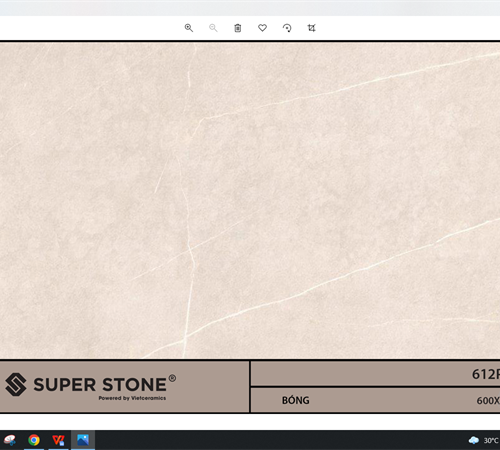Open WPS Office from the taskbar
The height and width of the screenshot is (450, 500).
click(x=58, y=440)
